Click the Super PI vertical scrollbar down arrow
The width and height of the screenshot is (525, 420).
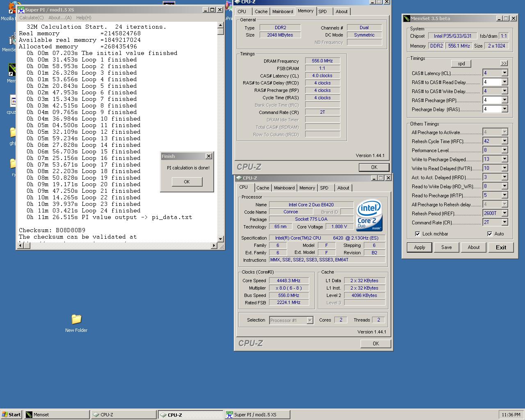click(x=220, y=239)
